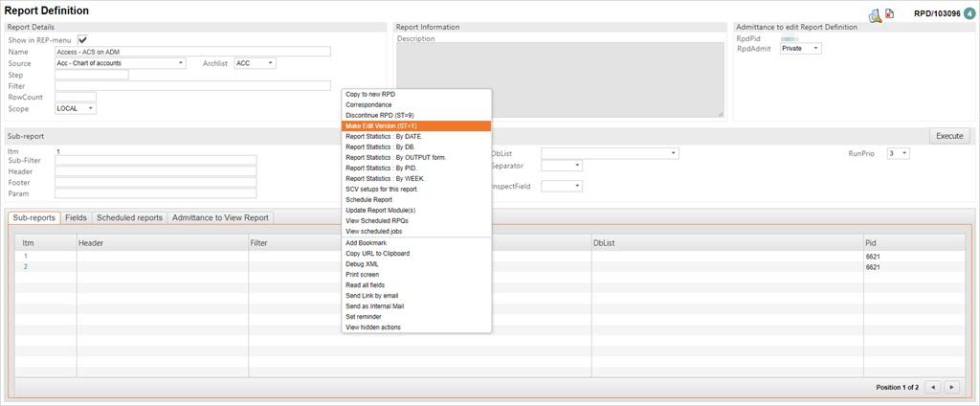
Task: Choose Copy to new RPD from menu
Action: (x=415, y=94)
